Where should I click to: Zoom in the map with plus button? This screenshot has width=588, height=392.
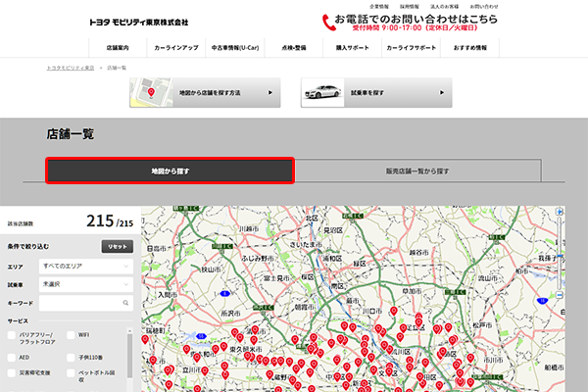tap(560, 212)
